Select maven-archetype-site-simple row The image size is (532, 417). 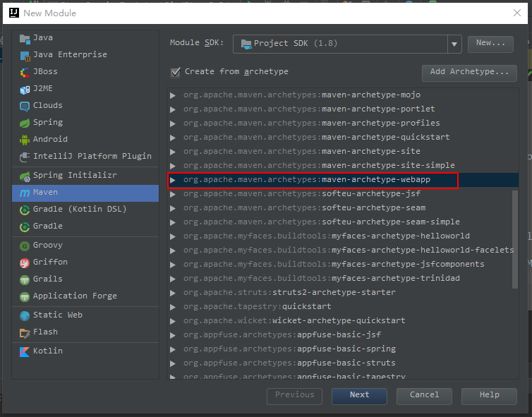pyautogui.click(x=343, y=166)
